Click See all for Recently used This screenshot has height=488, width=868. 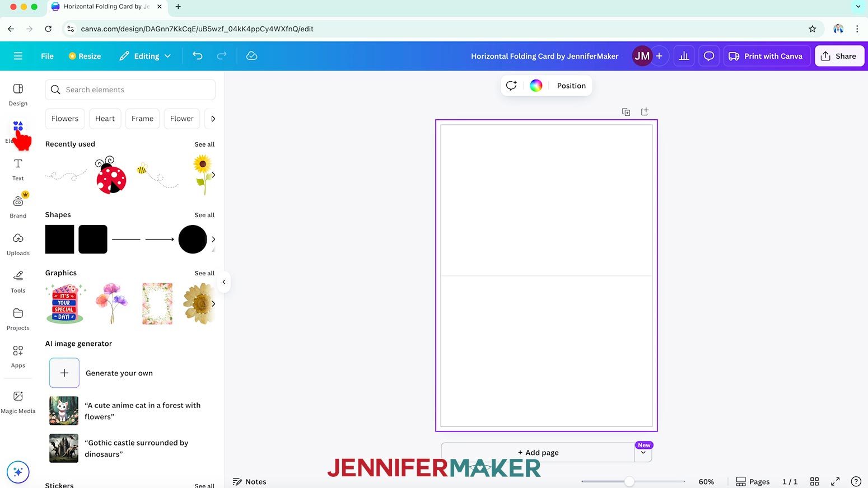coord(204,144)
